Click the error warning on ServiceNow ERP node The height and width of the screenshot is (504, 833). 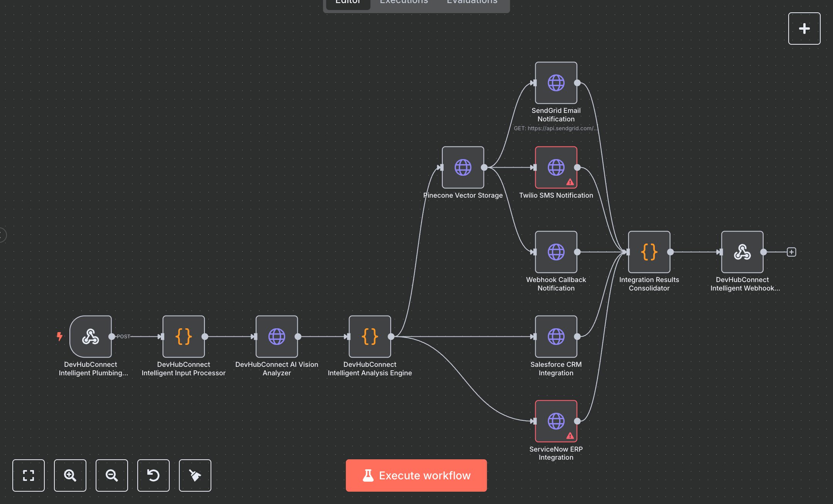[570, 436]
